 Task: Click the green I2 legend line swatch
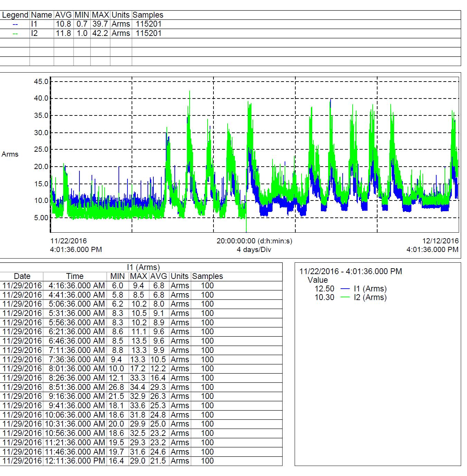(15, 34)
